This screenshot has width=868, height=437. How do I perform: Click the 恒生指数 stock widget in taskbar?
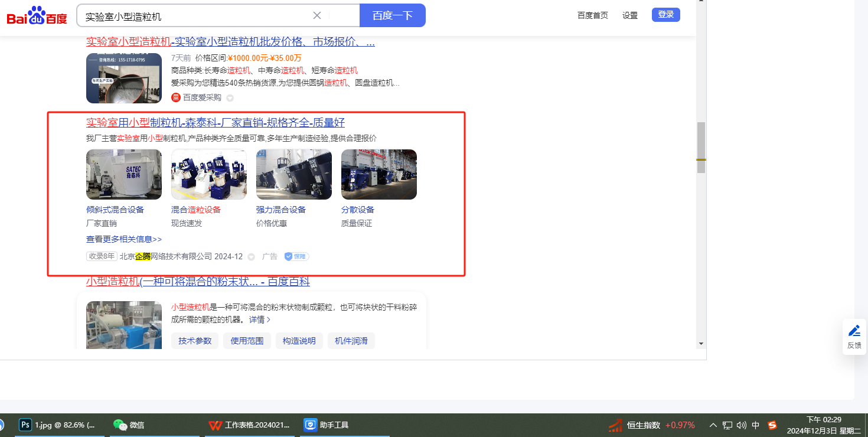point(652,425)
